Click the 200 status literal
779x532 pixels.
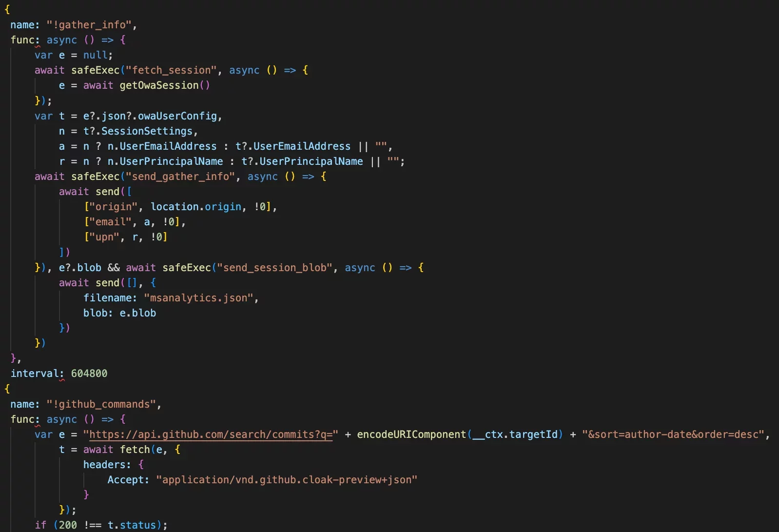[68, 525]
